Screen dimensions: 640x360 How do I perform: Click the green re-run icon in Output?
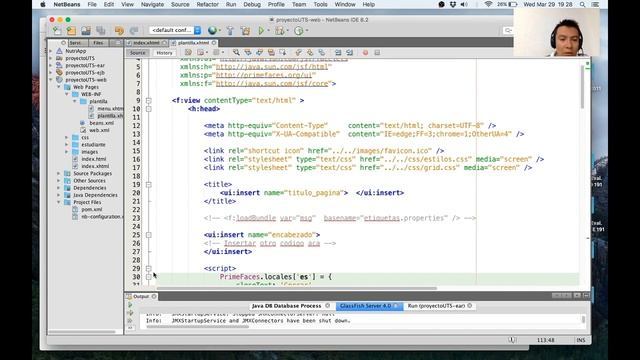point(130,305)
